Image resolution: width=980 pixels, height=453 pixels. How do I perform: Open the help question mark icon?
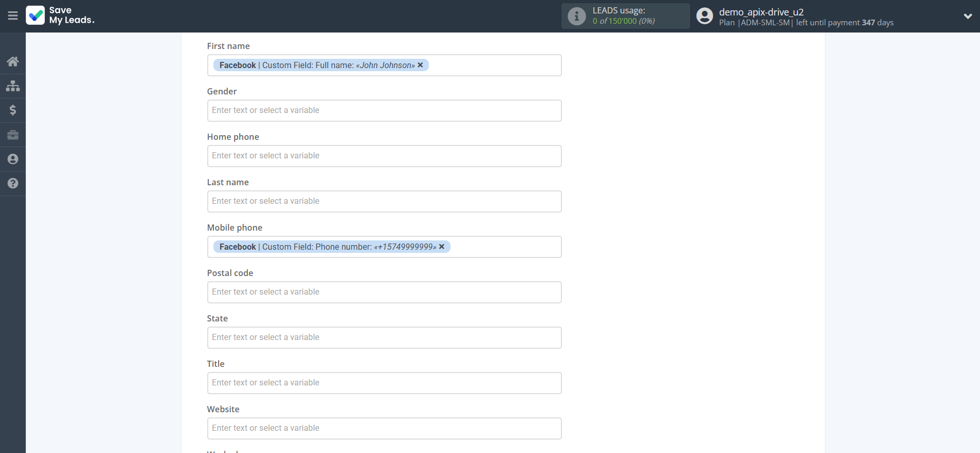(13, 183)
